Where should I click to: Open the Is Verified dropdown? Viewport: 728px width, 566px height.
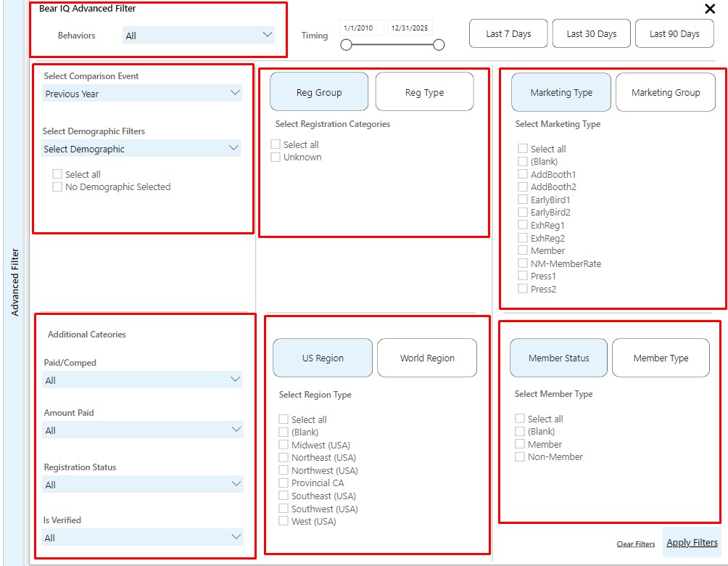[141, 538]
